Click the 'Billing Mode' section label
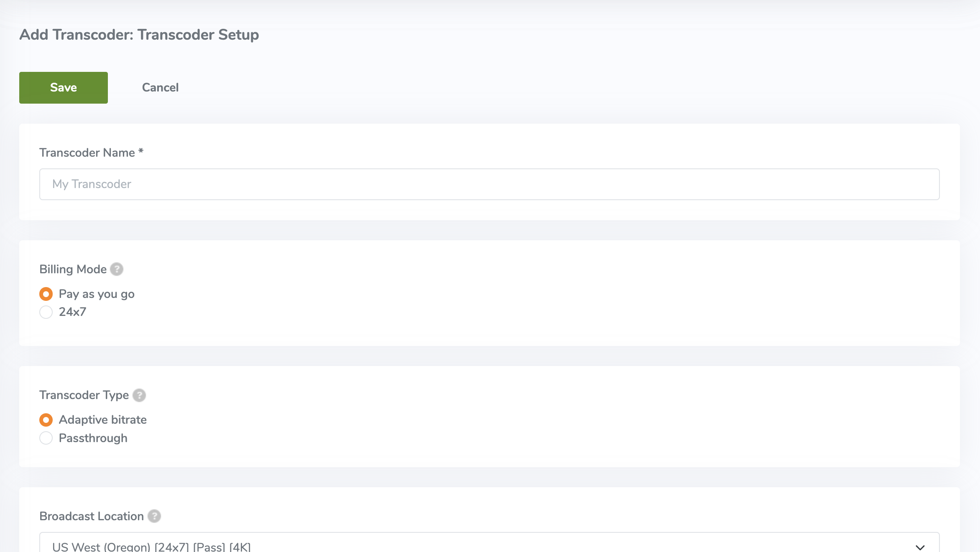This screenshot has width=980, height=552. click(73, 269)
